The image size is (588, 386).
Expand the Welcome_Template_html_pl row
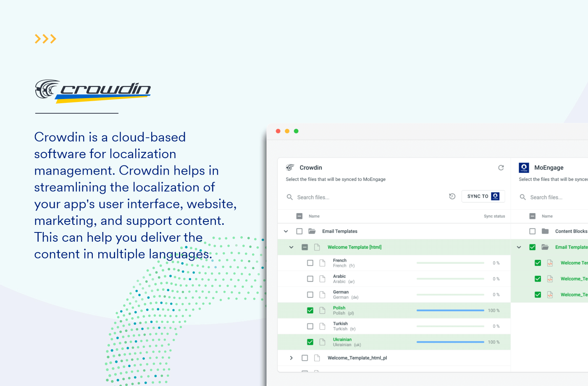click(x=291, y=358)
